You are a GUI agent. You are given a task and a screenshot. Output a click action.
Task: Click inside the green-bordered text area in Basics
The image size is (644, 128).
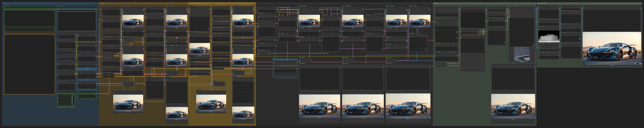(x=29, y=19)
